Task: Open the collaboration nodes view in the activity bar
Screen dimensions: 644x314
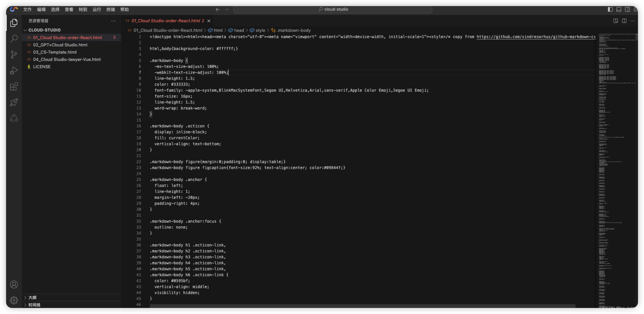Action: [14, 118]
